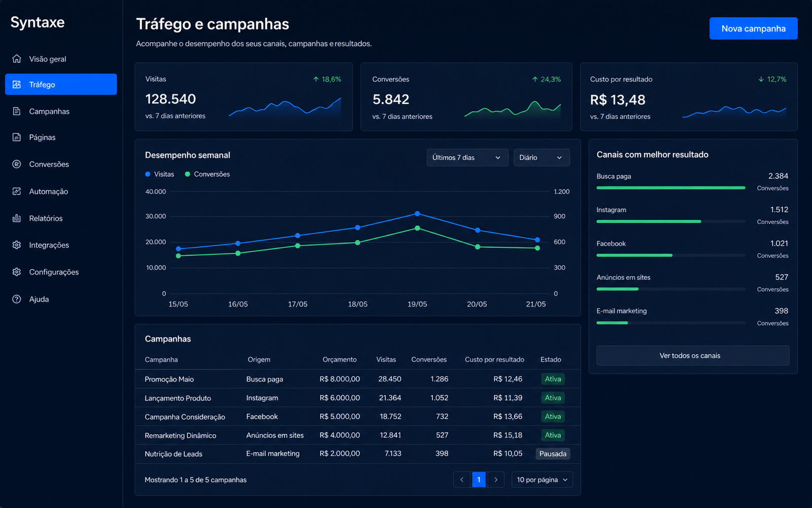Go to next page arrow
This screenshot has height=508, width=812.
point(496,480)
